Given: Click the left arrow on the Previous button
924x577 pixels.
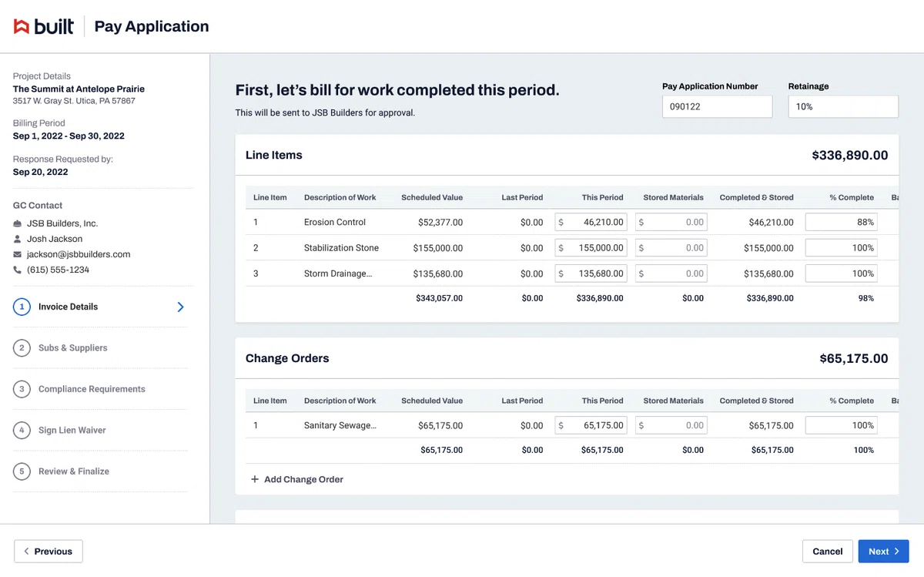Looking at the screenshot, I should [26, 552].
